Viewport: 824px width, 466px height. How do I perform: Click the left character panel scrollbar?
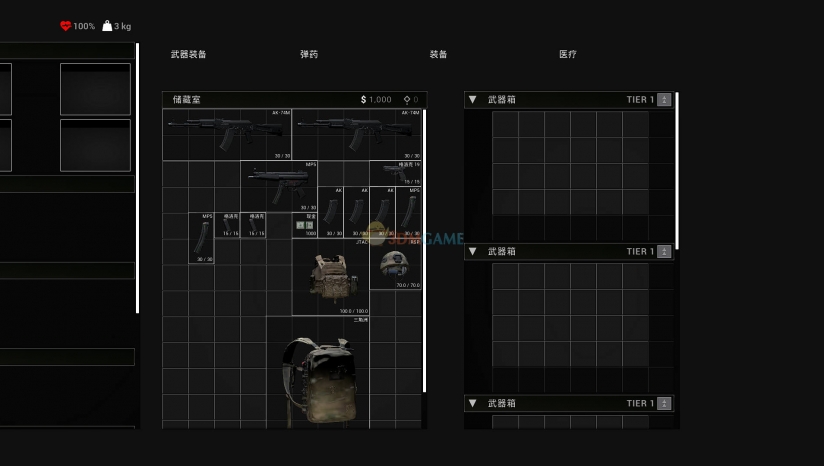tap(138, 178)
